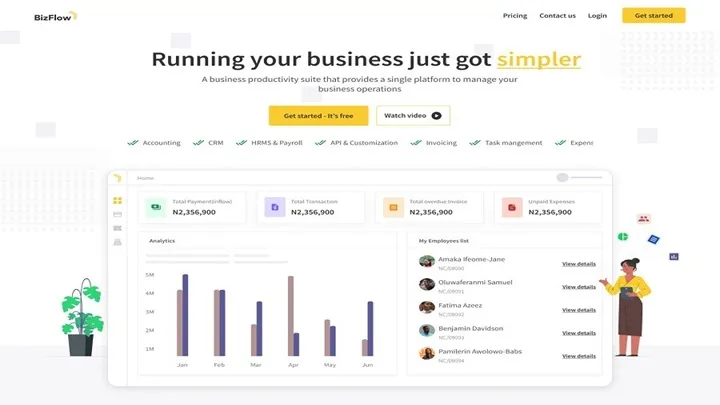Go to the Contact us page

point(557,16)
